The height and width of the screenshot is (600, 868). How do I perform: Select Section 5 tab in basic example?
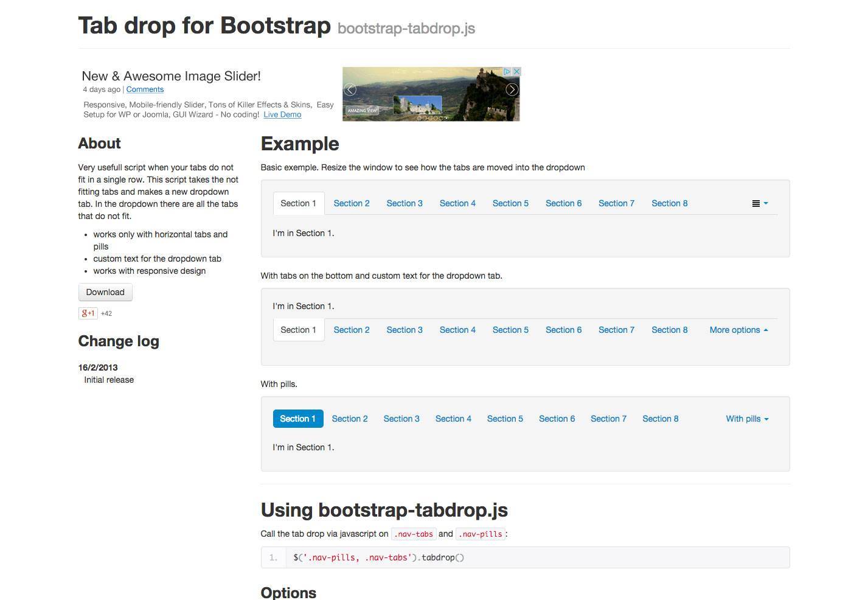510,203
